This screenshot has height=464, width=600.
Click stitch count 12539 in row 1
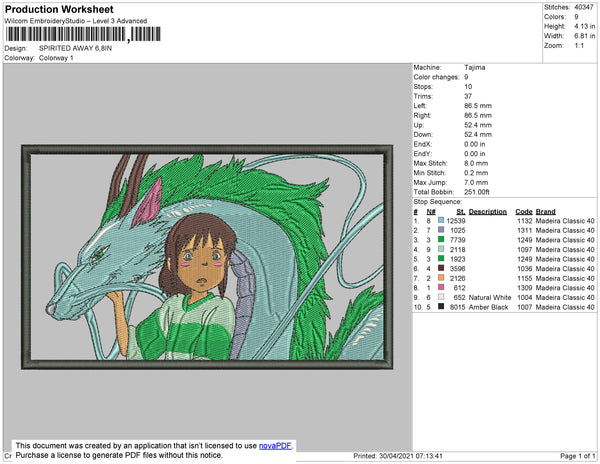[456, 221]
